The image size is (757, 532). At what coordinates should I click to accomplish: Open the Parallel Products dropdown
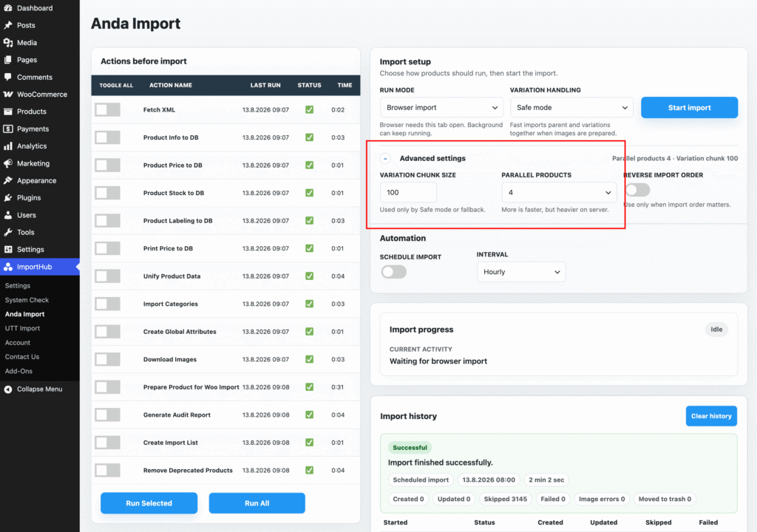point(559,192)
